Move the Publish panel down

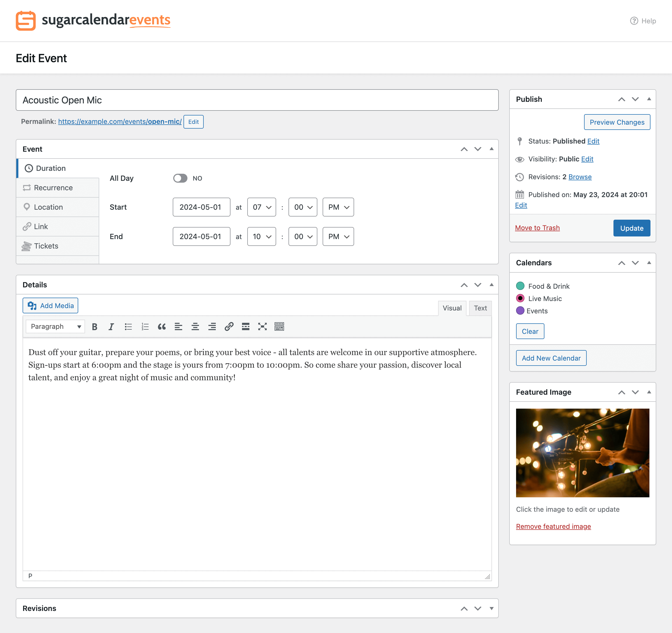tap(635, 99)
